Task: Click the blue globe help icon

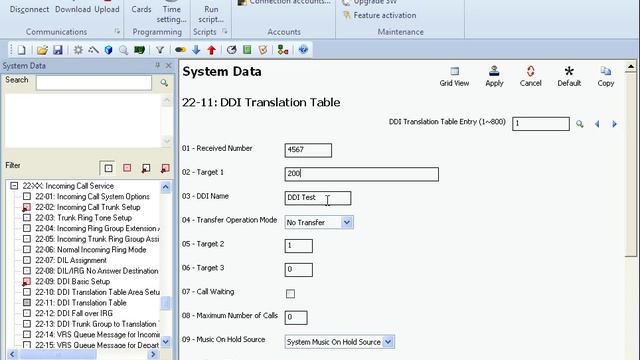Action: [303, 50]
